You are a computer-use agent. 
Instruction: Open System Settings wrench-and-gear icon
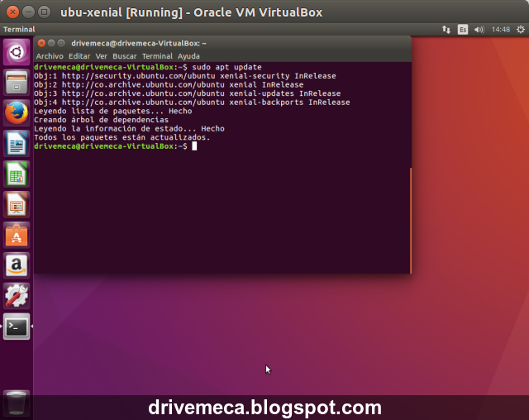point(17,296)
